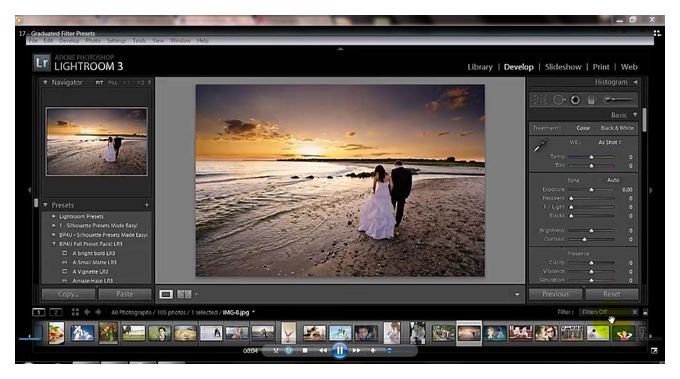Pick the White Balance eyedropper tool

click(x=540, y=145)
